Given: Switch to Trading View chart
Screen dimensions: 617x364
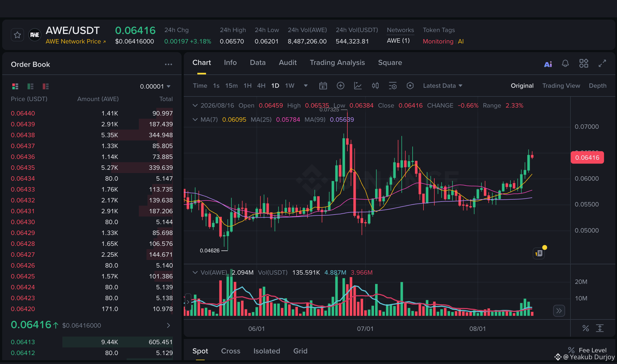Looking at the screenshot, I should [561, 86].
